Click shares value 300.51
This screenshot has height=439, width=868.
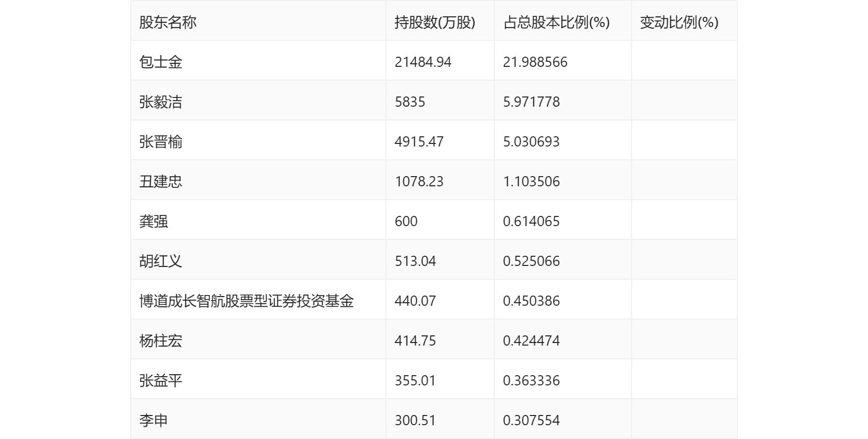click(x=415, y=420)
